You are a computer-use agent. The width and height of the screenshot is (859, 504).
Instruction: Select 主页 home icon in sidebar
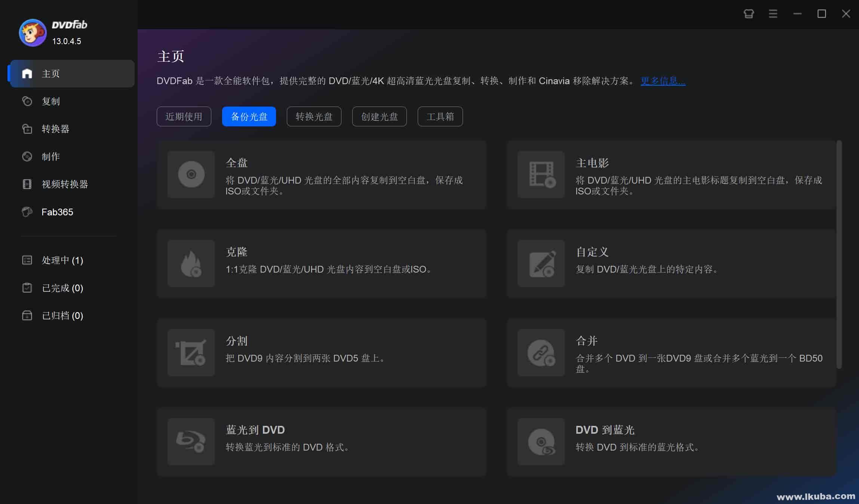tap(27, 74)
